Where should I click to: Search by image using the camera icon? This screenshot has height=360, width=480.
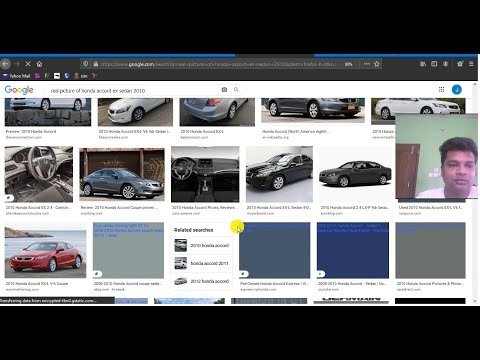click(224, 90)
